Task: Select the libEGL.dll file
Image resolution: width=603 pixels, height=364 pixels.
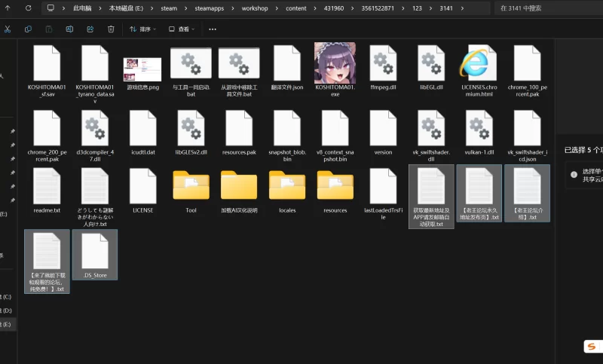Action: point(431,68)
